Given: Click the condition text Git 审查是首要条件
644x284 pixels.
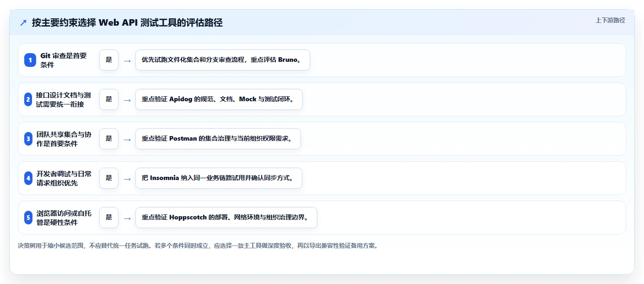Looking at the screenshot, I should click(x=63, y=60).
